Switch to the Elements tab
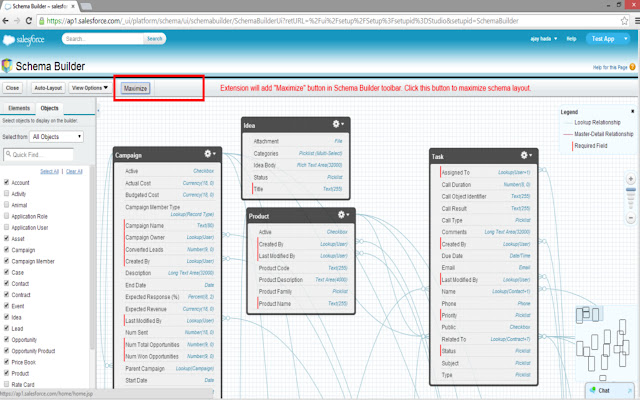640x400 pixels. (x=19, y=108)
